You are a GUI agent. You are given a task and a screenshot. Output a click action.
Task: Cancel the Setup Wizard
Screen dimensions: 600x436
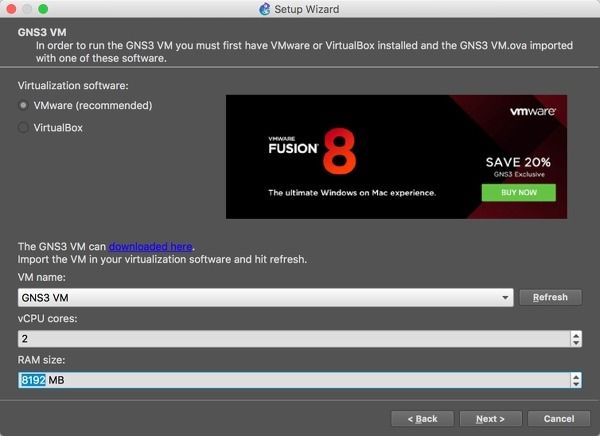point(559,419)
